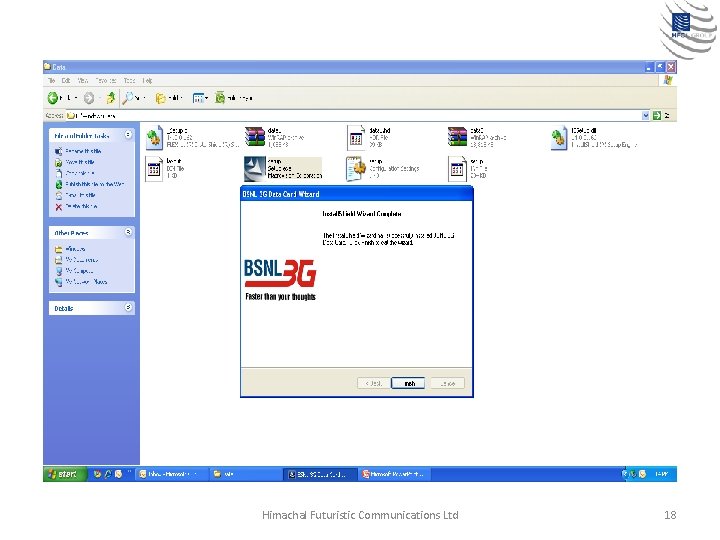
Task: Open the Help menu
Action: tap(147, 80)
